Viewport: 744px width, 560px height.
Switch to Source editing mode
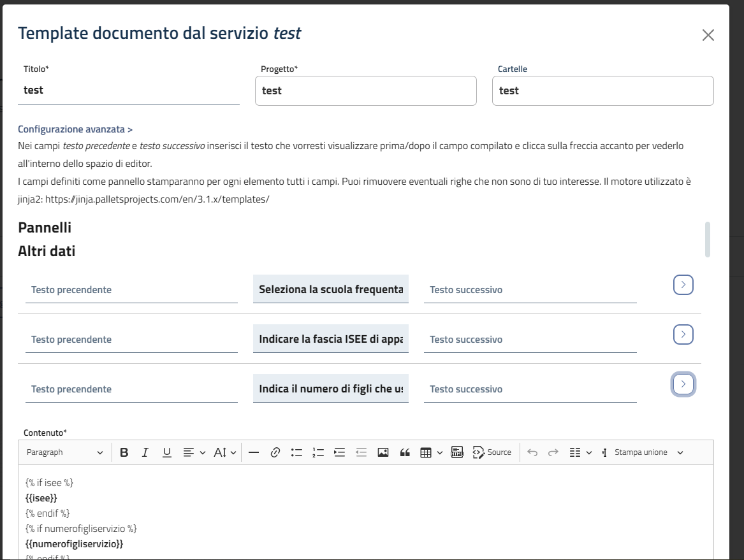492,452
